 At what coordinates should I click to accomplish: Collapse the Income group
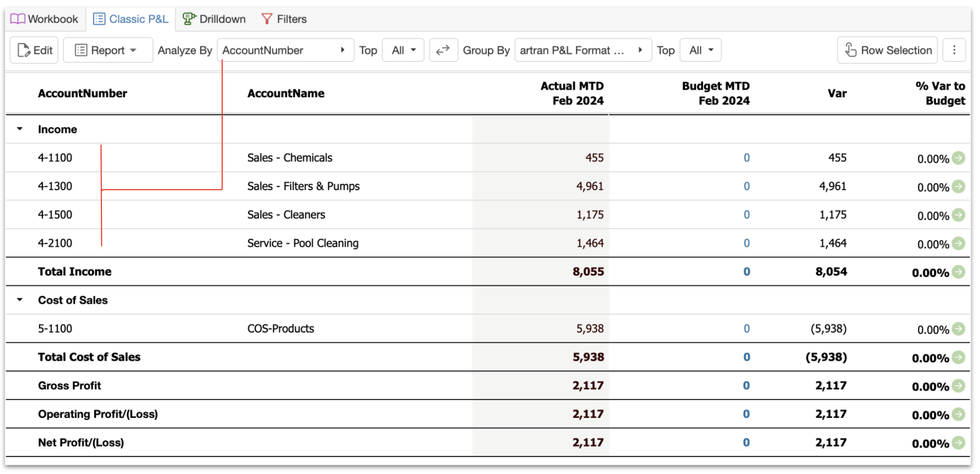[20, 129]
